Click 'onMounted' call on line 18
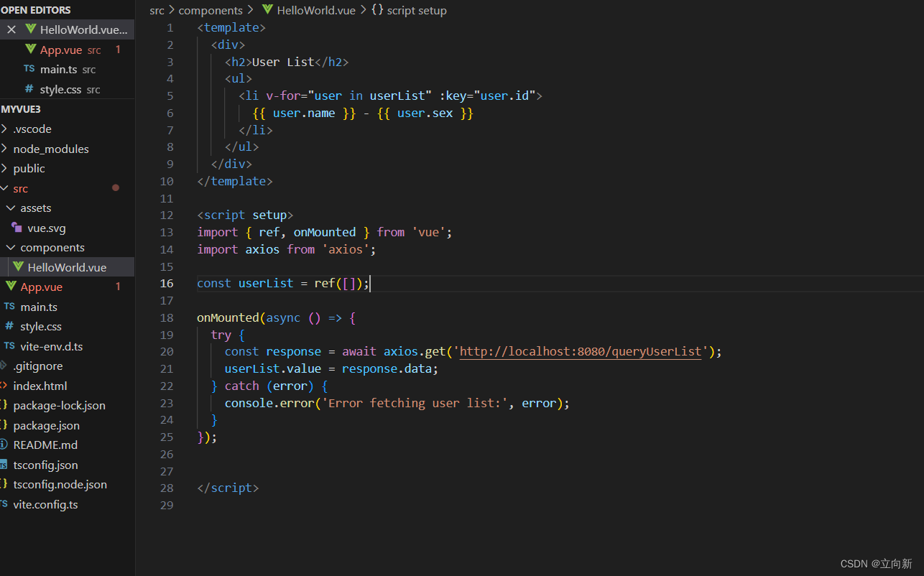The width and height of the screenshot is (924, 576). click(x=228, y=317)
